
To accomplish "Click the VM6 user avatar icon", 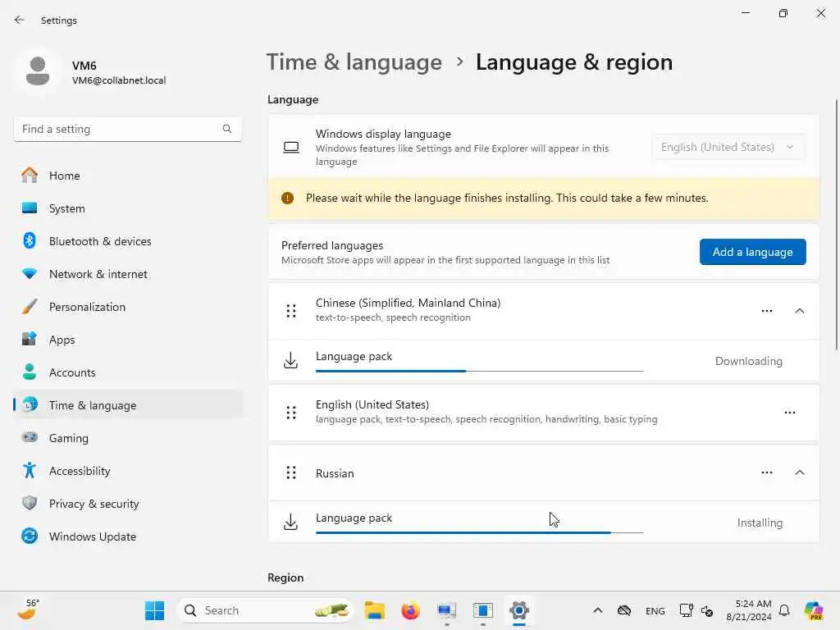I will [38, 71].
